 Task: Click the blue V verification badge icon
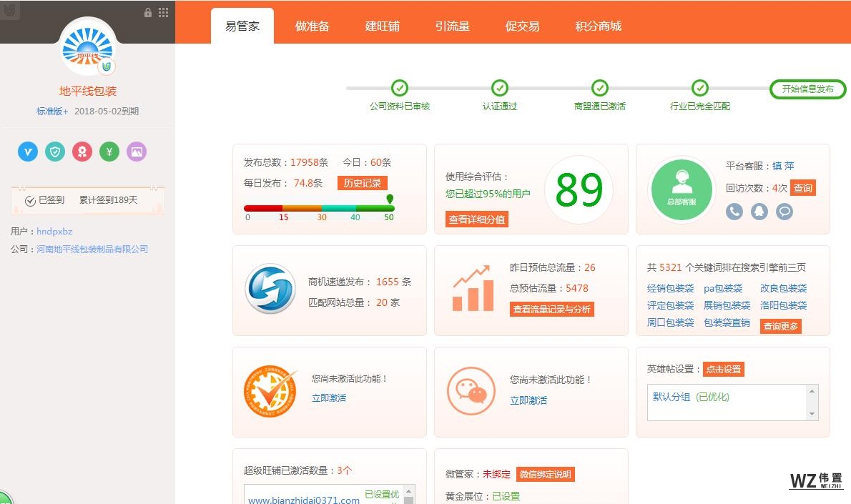[x=28, y=152]
